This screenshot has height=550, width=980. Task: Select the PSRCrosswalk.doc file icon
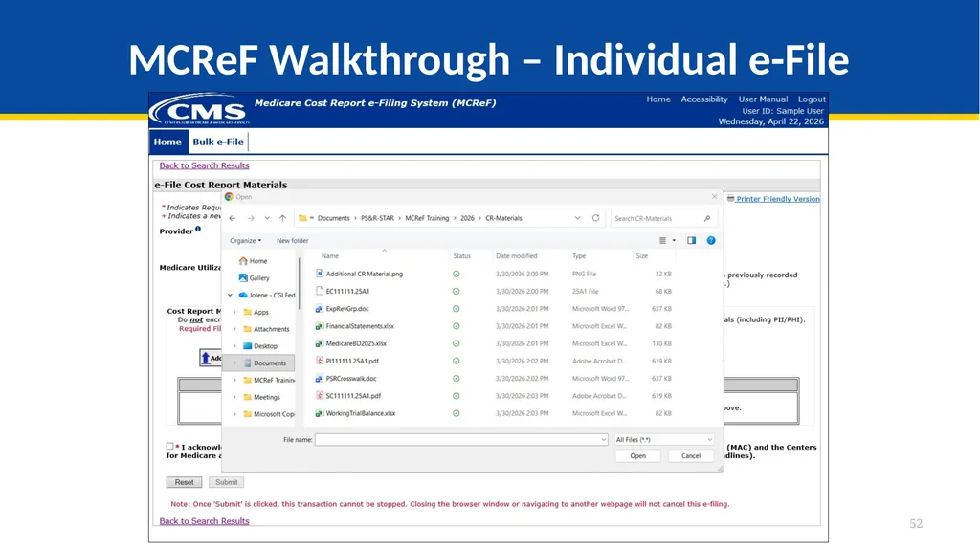tap(320, 379)
